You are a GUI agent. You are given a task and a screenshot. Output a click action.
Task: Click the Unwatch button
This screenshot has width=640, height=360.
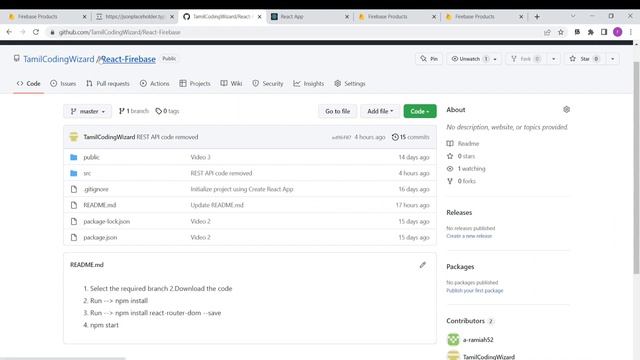pyautogui.click(x=469, y=59)
